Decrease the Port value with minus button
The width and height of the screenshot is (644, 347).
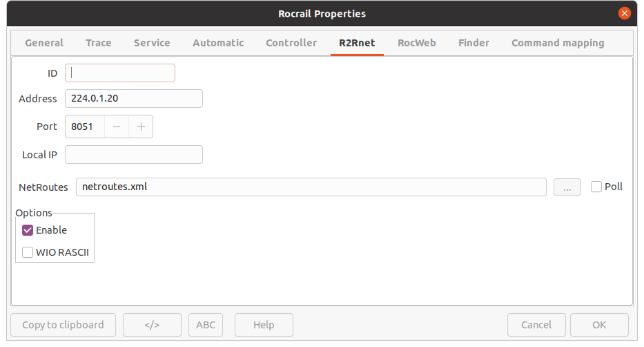click(117, 126)
